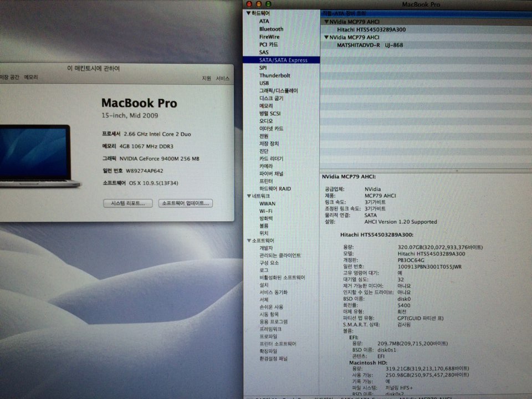Collapse the 네트워크 section in sidebar

tap(248, 196)
